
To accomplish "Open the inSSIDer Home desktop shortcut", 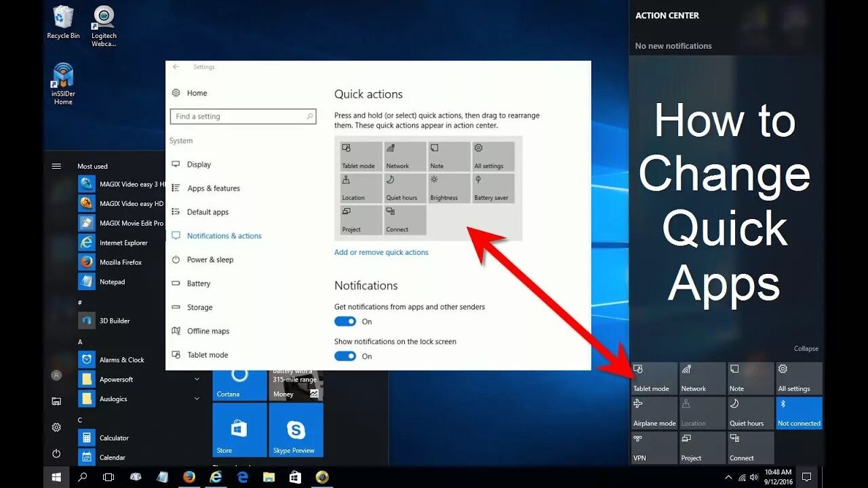I will click(x=63, y=84).
